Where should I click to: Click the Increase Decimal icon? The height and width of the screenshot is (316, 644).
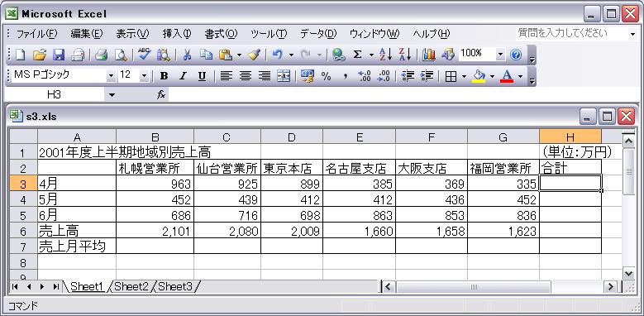point(364,76)
